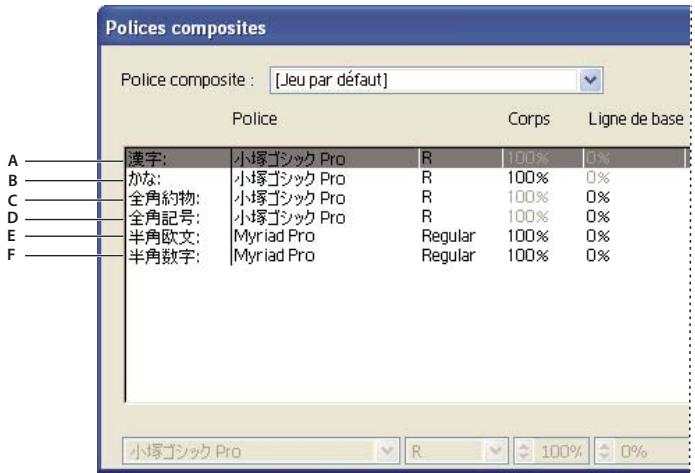Click Regular style in 半角欧文 row
The height and width of the screenshot is (473, 695).
(448, 236)
